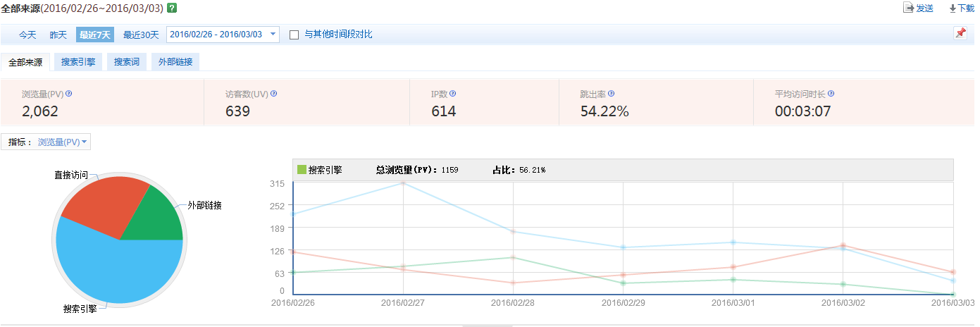Click the 639 visitor count value
This screenshot has width=980, height=327.
pyautogui.click(x=237, y=111)
